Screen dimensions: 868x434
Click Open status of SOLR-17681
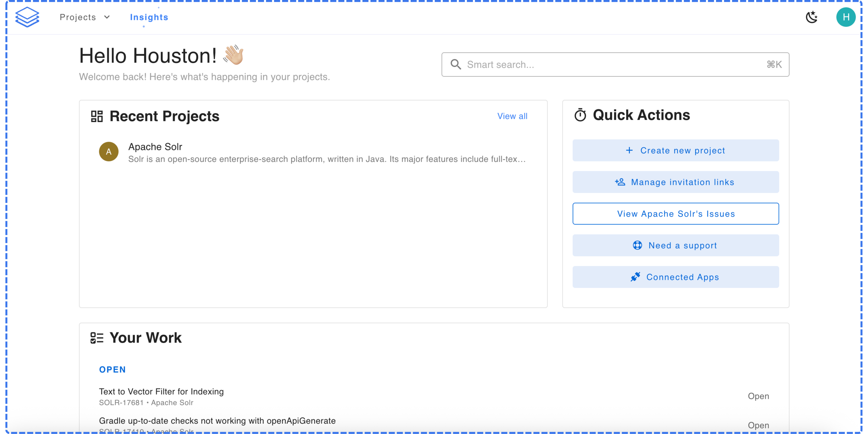pos(758,396)
